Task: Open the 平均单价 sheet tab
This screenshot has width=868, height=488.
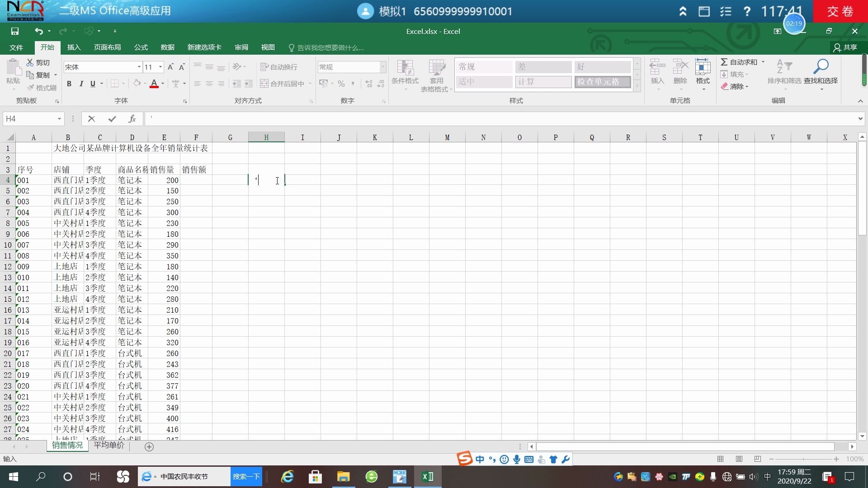Action: tap(109, 446)
